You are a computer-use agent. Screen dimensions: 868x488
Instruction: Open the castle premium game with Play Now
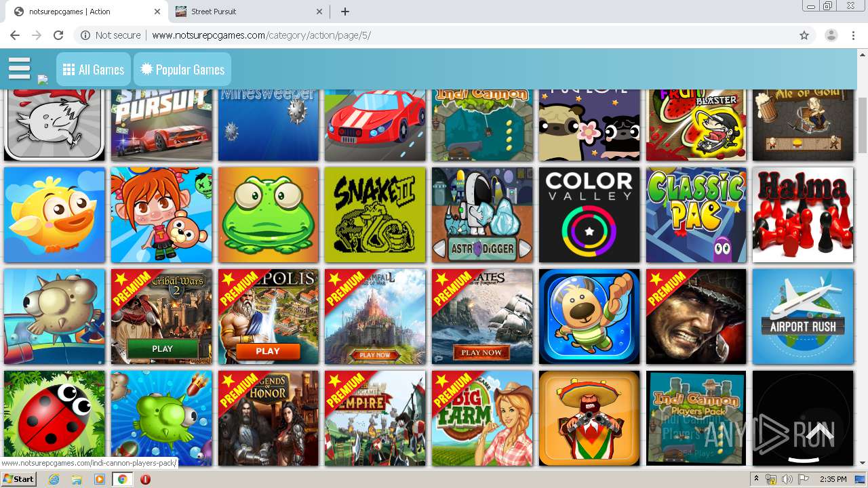[375, 317]
